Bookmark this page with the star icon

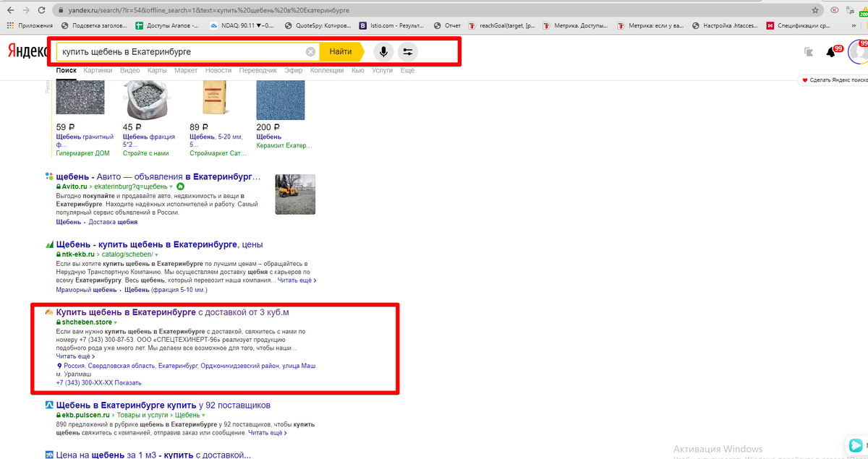[815, 11]
